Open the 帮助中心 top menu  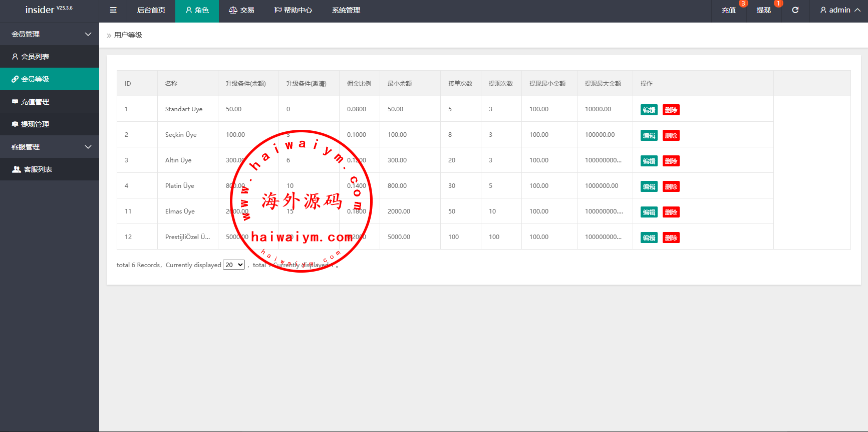click(x=293, y=11)
